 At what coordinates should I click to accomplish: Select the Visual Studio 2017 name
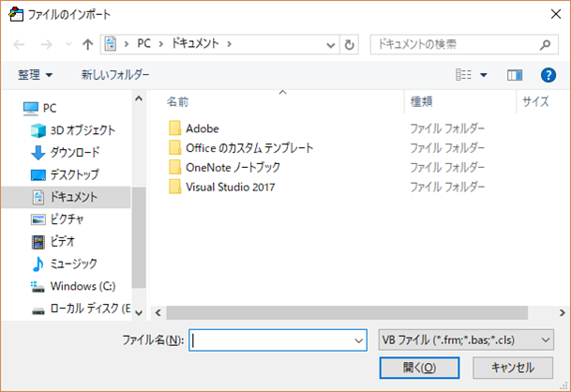click(x=230, y=188)
